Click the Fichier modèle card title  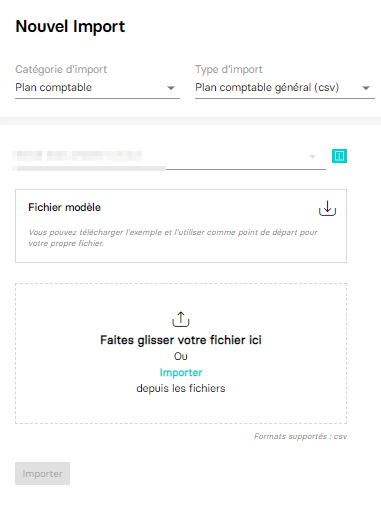(x=64, y=207)
